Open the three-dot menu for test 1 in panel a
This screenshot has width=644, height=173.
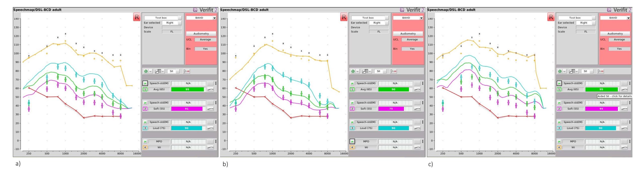216,83
